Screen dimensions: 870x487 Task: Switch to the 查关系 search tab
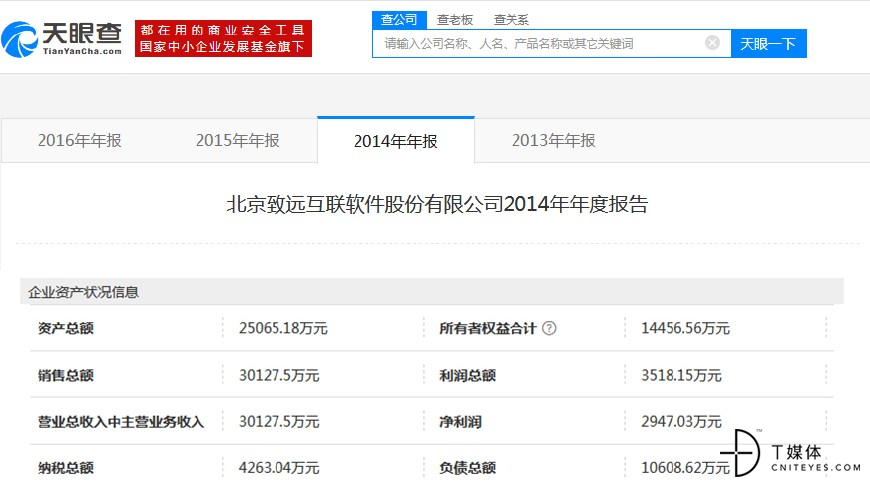coord(511,20)
